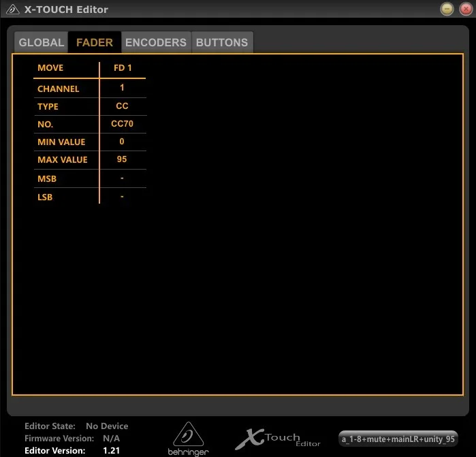Image resolution: width=476 pixels, height=457 pixels.
Task: Close the X-TOUCH Editor window
Action: (466, 9)
